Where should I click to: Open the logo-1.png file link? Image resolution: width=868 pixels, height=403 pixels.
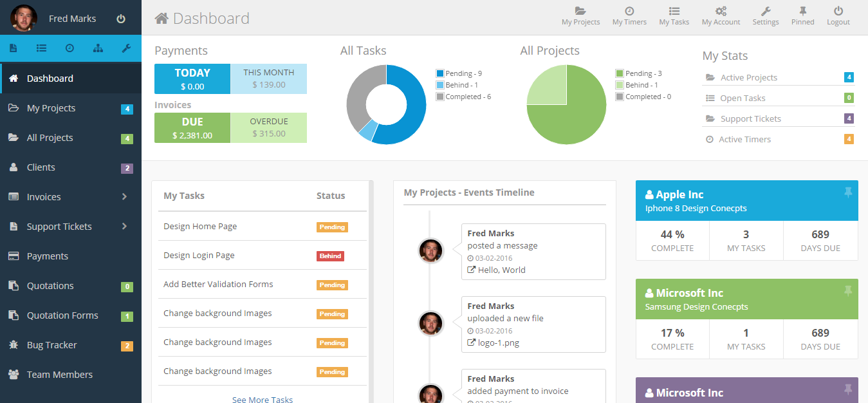(499, 342)
